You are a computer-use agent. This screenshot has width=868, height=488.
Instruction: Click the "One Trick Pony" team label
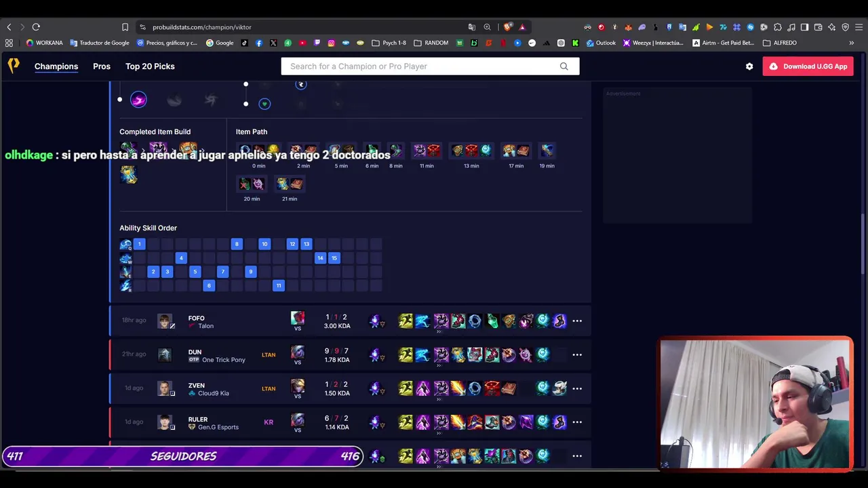point(224,360)
